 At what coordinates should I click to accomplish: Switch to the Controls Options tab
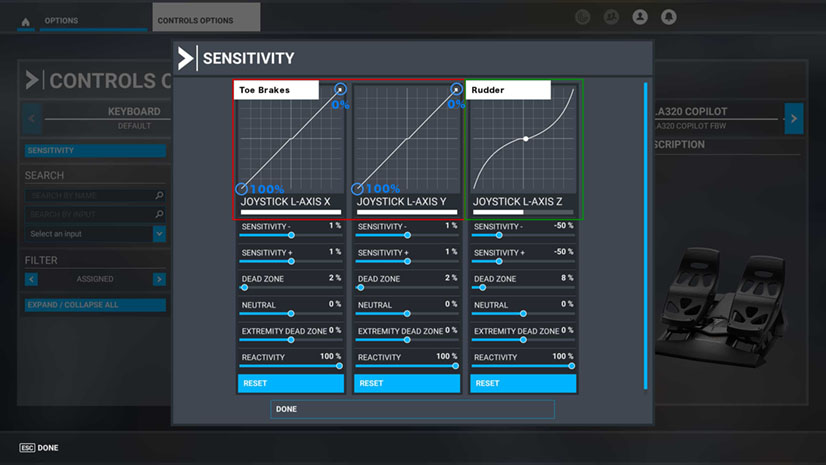click(x=206, y=20)
